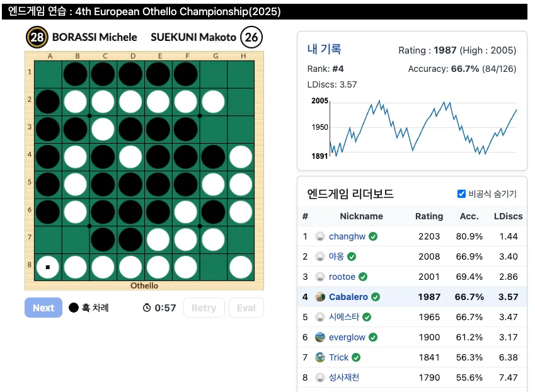Place a disc on square A7
Image resolution: width=535 pixels, height=392 pixels.
48,239
